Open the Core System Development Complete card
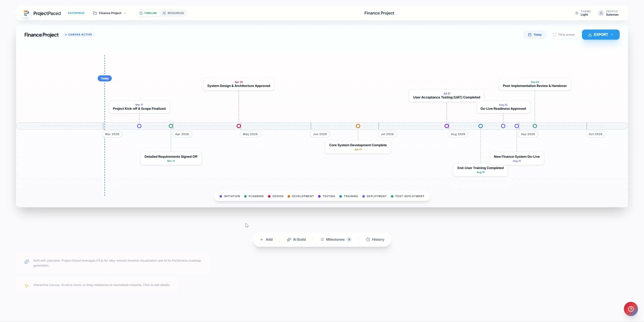Viewport: 644px width, 322px height. 358,147
